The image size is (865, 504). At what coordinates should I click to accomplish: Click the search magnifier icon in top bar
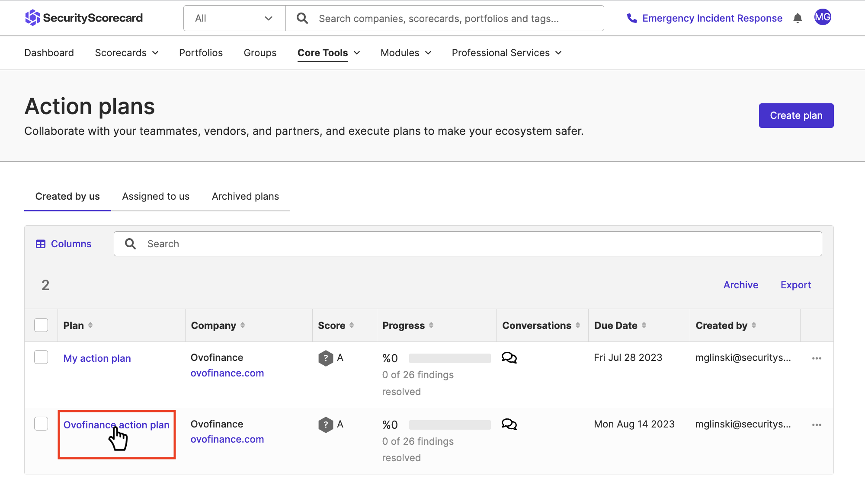point(302,18)
